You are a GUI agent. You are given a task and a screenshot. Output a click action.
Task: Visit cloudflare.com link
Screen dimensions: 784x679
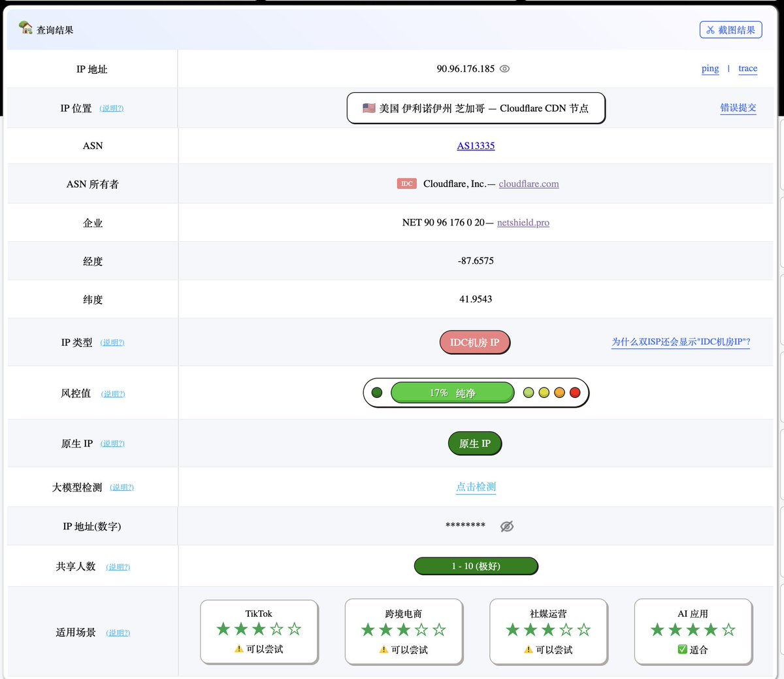[529, 184]
